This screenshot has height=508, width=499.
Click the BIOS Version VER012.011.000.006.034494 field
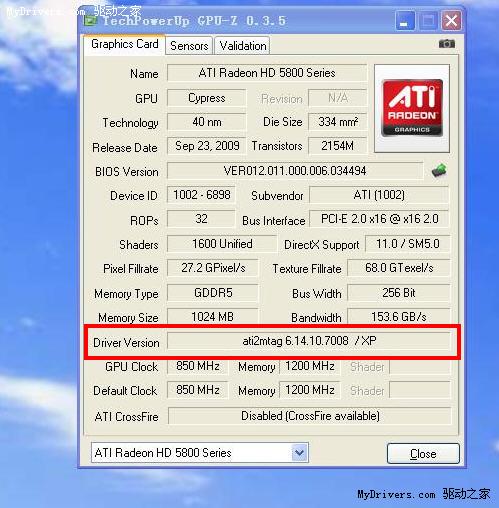[x=295, y=171]
